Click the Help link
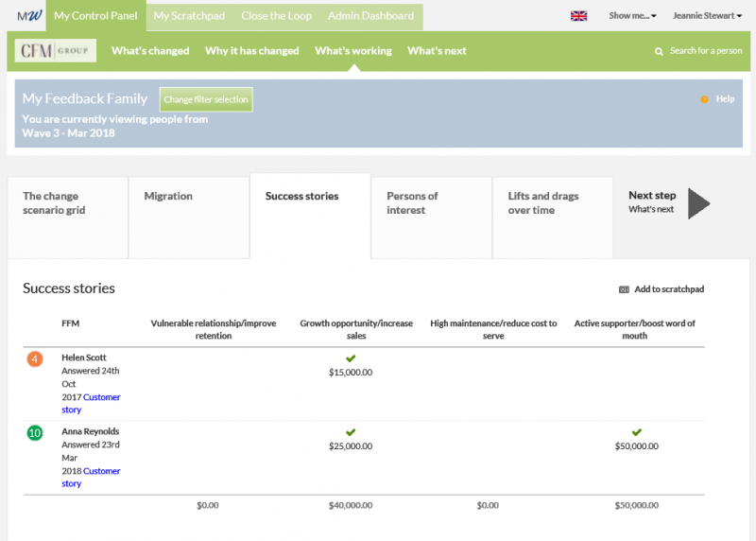 tap(725, 99)
